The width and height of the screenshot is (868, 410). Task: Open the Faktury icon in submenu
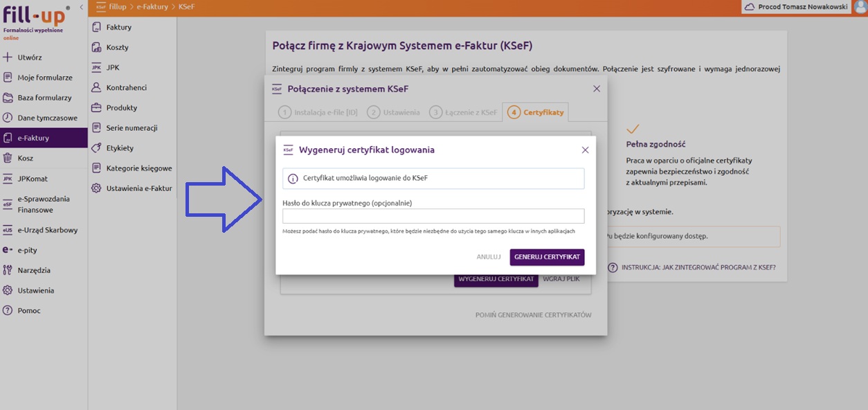(x=96, y=27)
